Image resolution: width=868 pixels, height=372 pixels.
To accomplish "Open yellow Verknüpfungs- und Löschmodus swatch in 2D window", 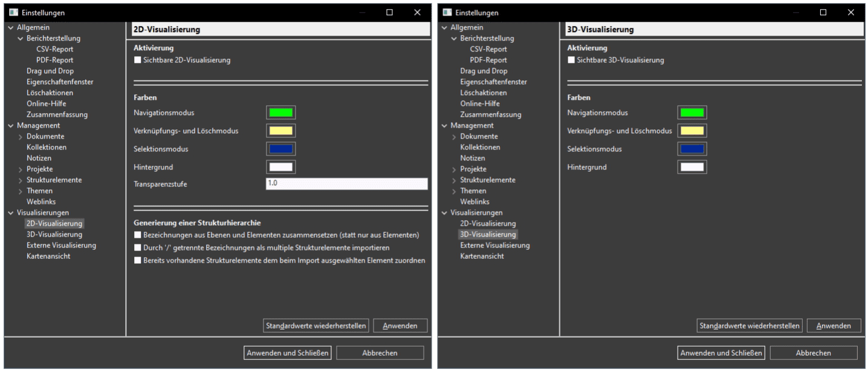I will [281, 131].
